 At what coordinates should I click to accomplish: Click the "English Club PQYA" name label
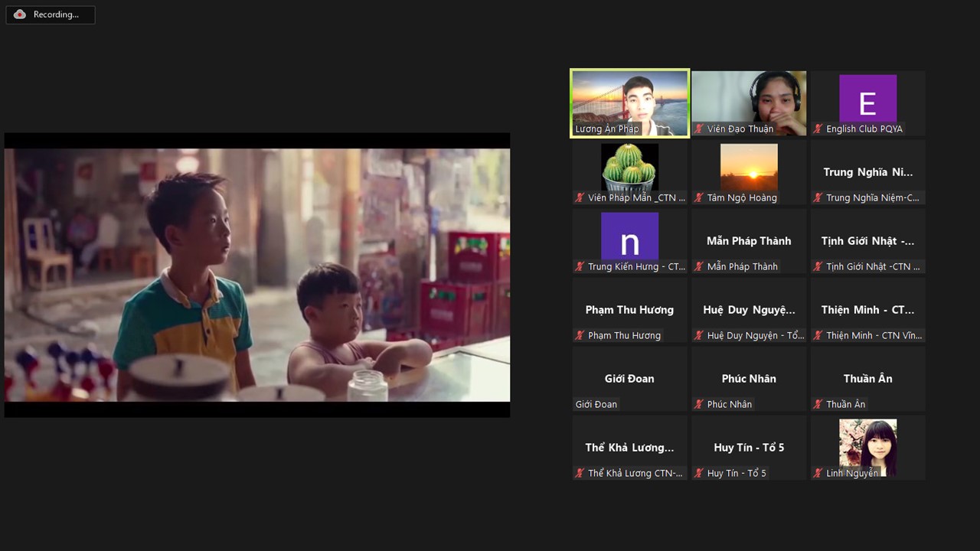864,129
